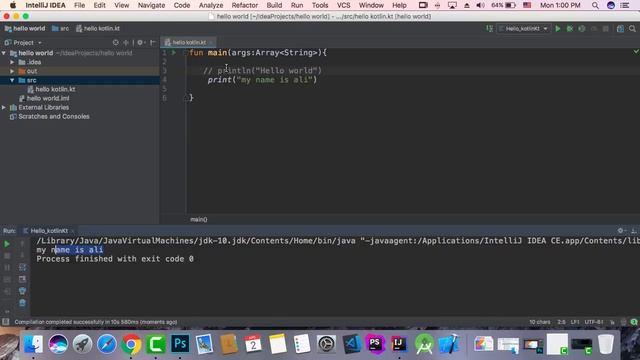Open the Refactor menu
Image resolution: width=640 pixels, height=360 pixels.
[244, 5]
